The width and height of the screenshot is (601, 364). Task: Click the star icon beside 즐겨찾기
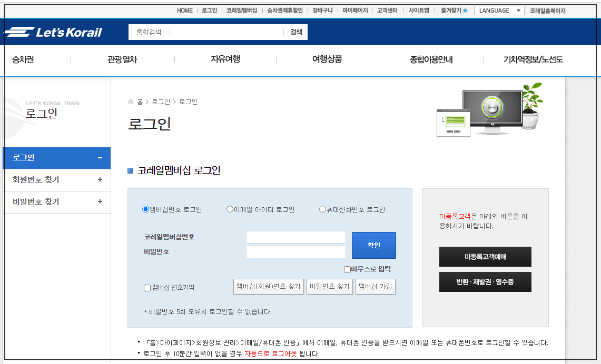tap(465, 11)
